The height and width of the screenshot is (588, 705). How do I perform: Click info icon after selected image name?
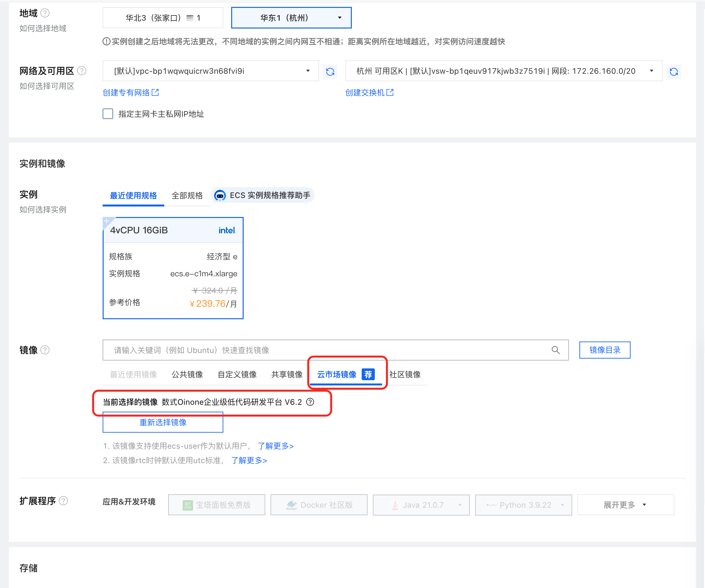tap(311, 402)
